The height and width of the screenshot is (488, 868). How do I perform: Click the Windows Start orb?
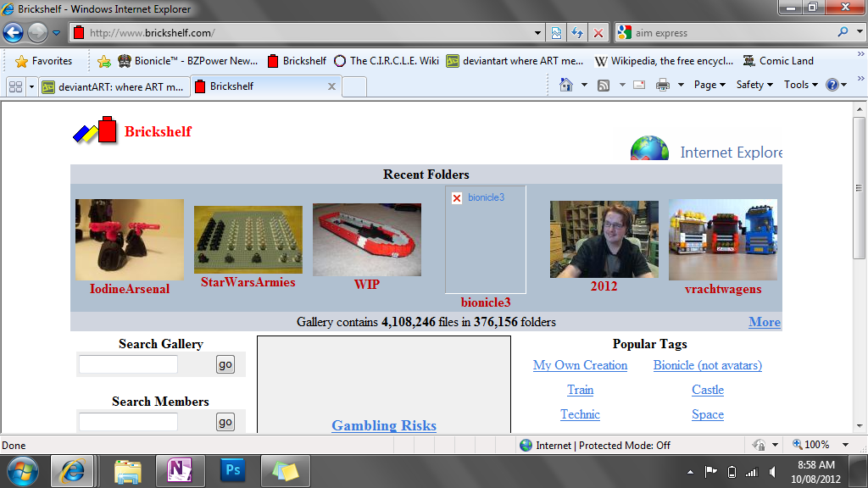[23, 471]
